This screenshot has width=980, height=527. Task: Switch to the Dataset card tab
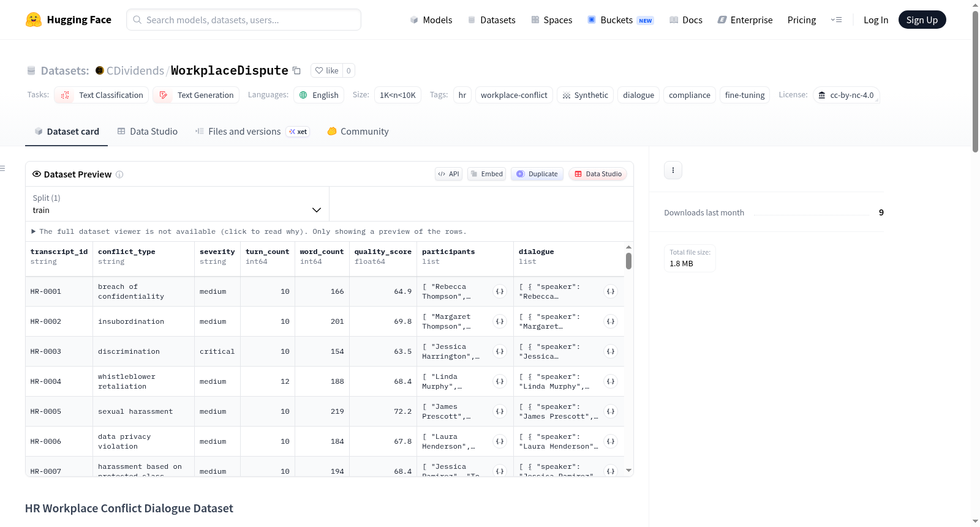click(66, 131)
